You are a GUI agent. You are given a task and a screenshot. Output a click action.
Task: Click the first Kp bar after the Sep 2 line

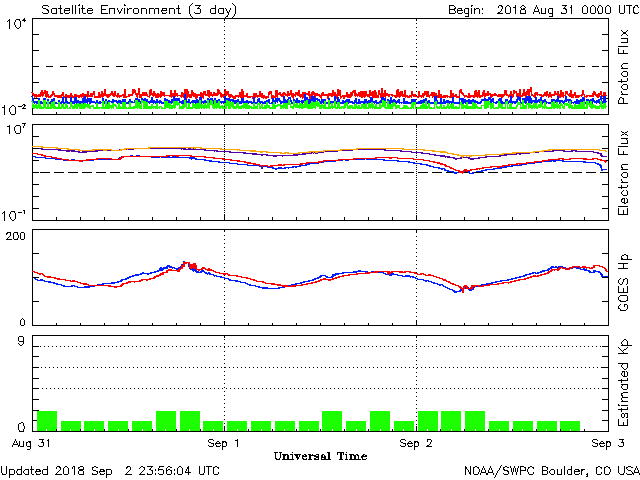click(x=428, y=421)
